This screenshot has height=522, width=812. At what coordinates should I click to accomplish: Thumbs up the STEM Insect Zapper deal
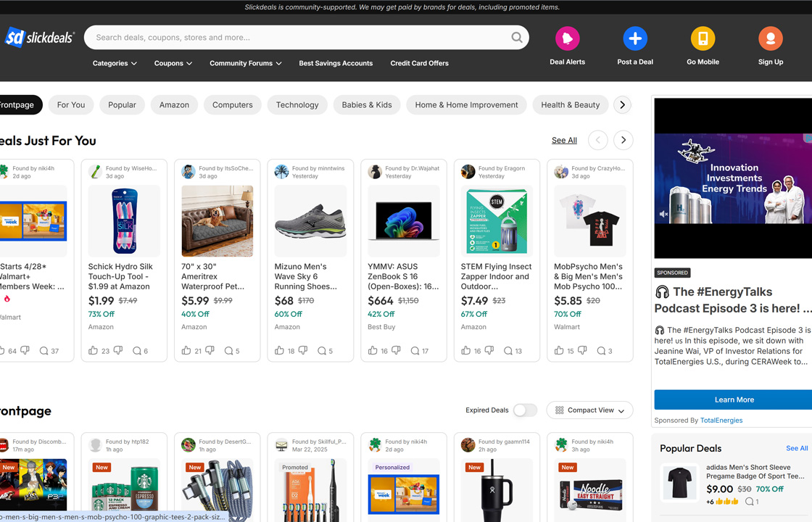(x=466, y=350)
